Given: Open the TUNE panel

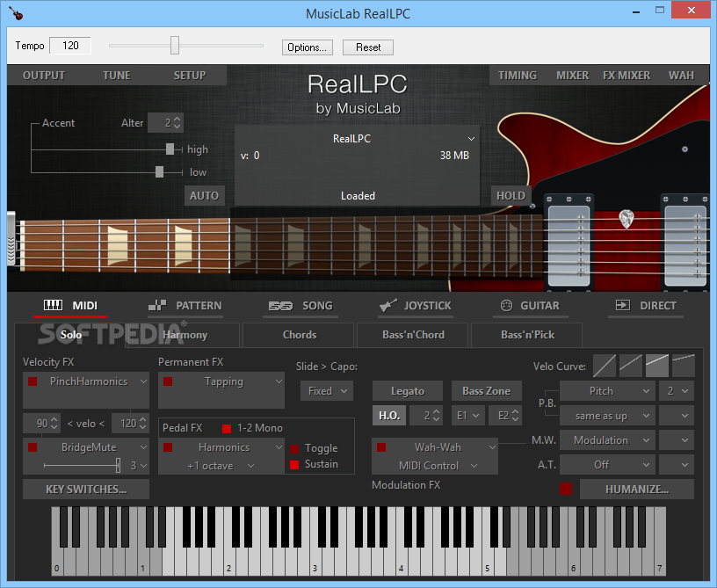Looking at the screenshot, I should click(116, 76).
